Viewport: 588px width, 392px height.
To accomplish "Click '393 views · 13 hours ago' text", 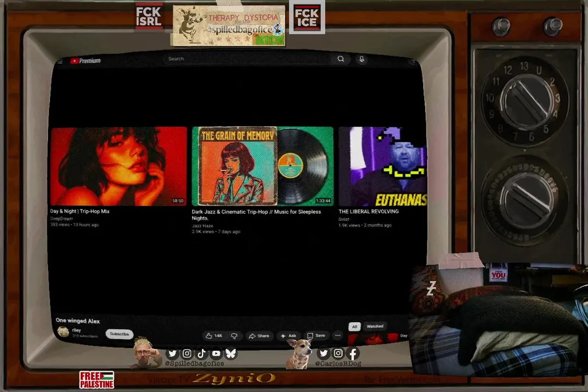I will click(75, 225).
